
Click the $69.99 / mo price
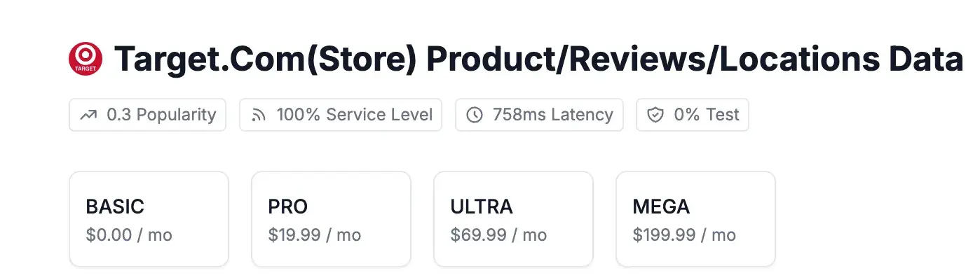(x=498, y=234)
